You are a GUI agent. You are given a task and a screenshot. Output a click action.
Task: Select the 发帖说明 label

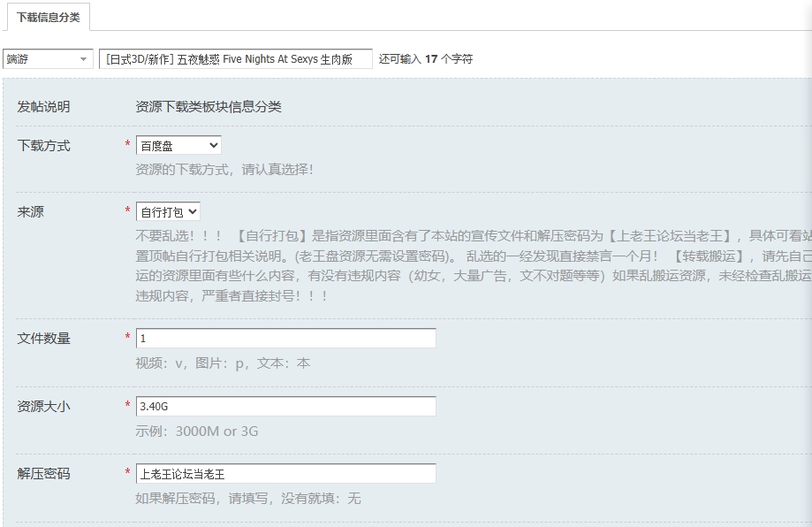[43, 107]
